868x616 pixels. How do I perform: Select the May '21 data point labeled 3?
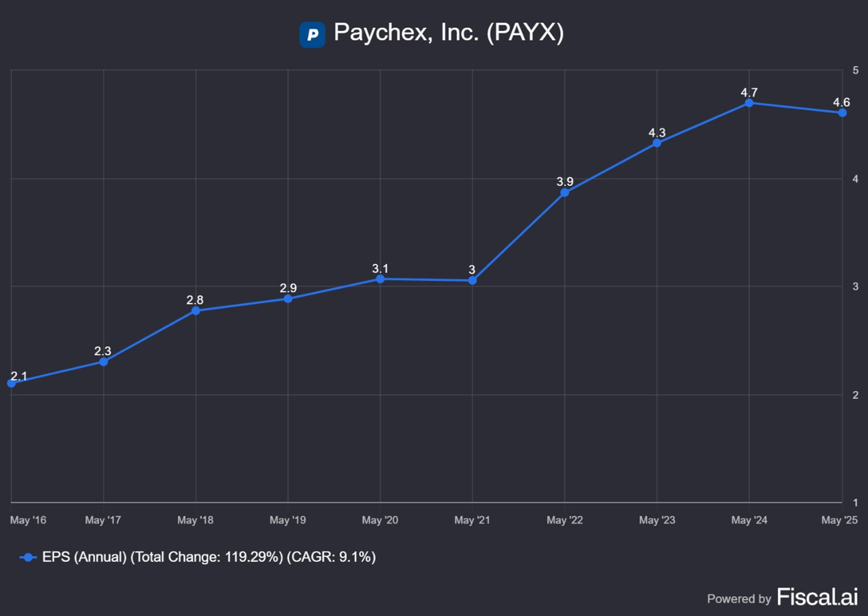click(473, 280)
